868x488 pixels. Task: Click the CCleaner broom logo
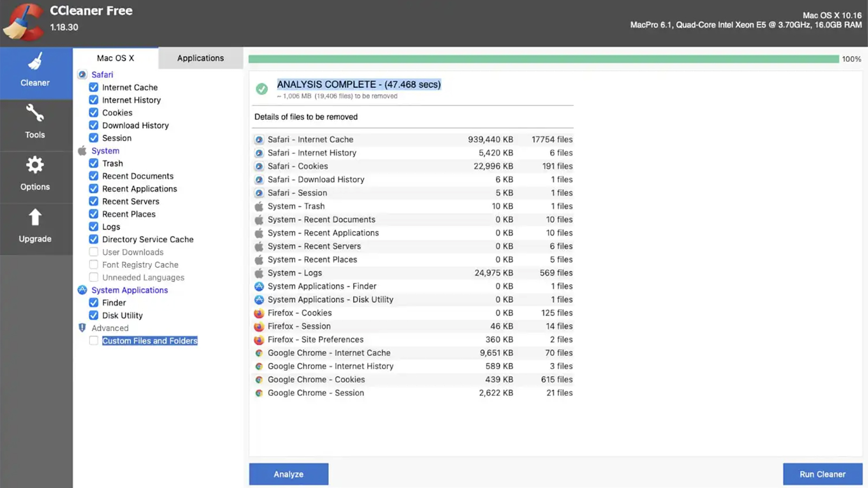[x=22, y=22]
